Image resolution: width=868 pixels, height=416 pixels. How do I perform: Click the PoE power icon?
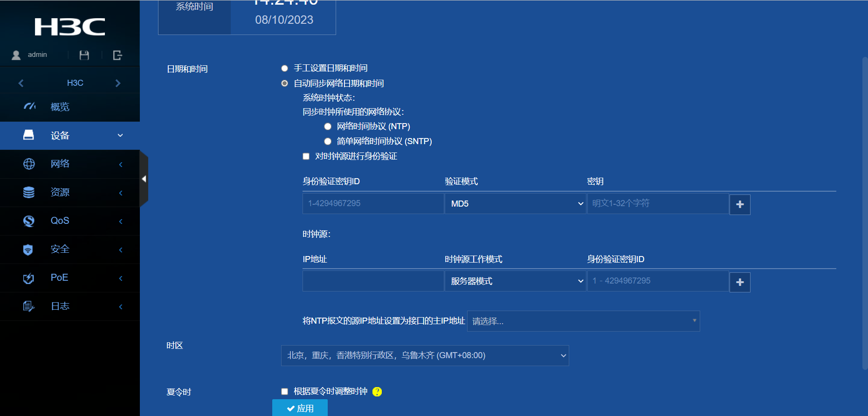click(x=28, y=278)
